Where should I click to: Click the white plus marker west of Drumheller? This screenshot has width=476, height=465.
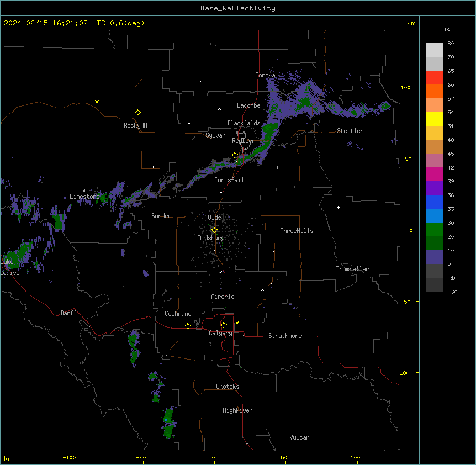pos(338,207)
